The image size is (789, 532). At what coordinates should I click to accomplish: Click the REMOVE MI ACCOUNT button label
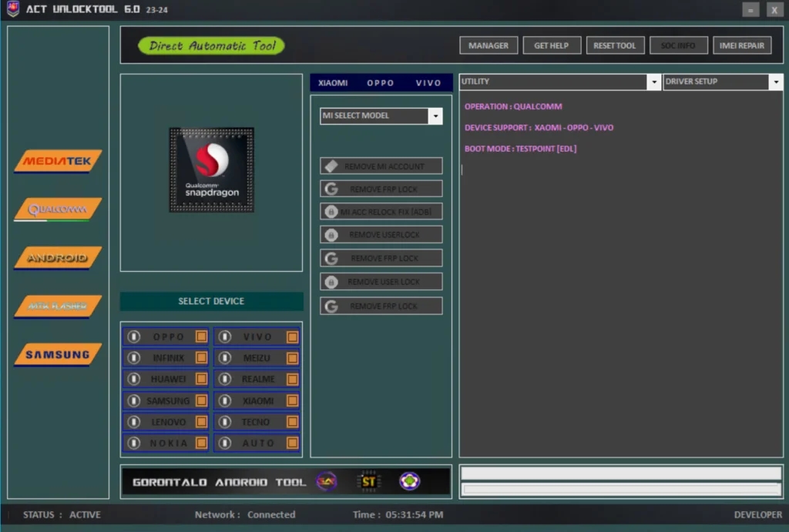coord(384,166)
